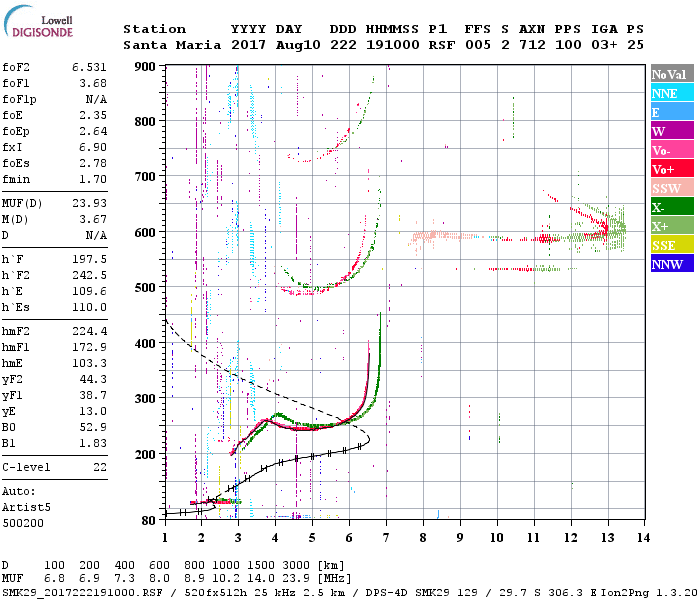Click the Lowell Digisonde logo
This screenshot has height=600, width=700.
[x=38, y=21]
